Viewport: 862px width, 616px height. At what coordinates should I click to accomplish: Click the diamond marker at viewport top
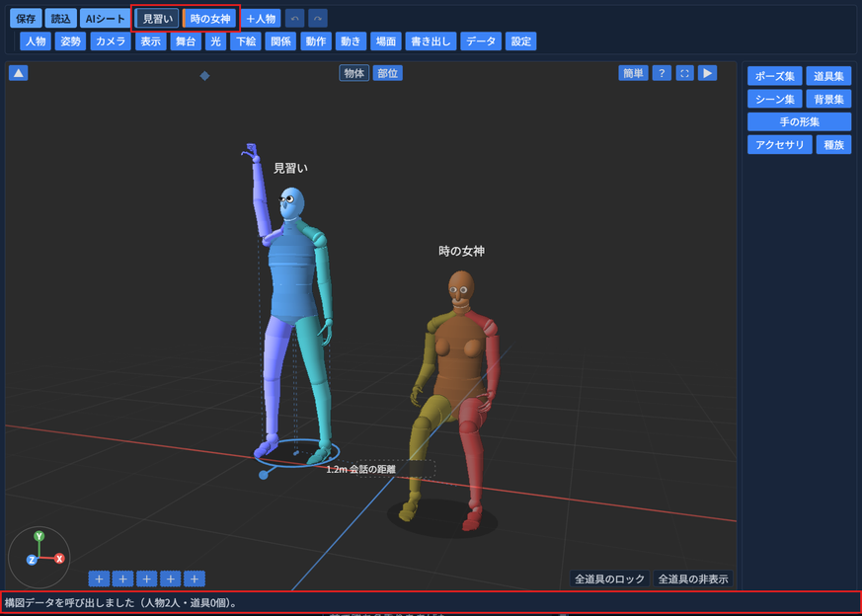[204, 76]
